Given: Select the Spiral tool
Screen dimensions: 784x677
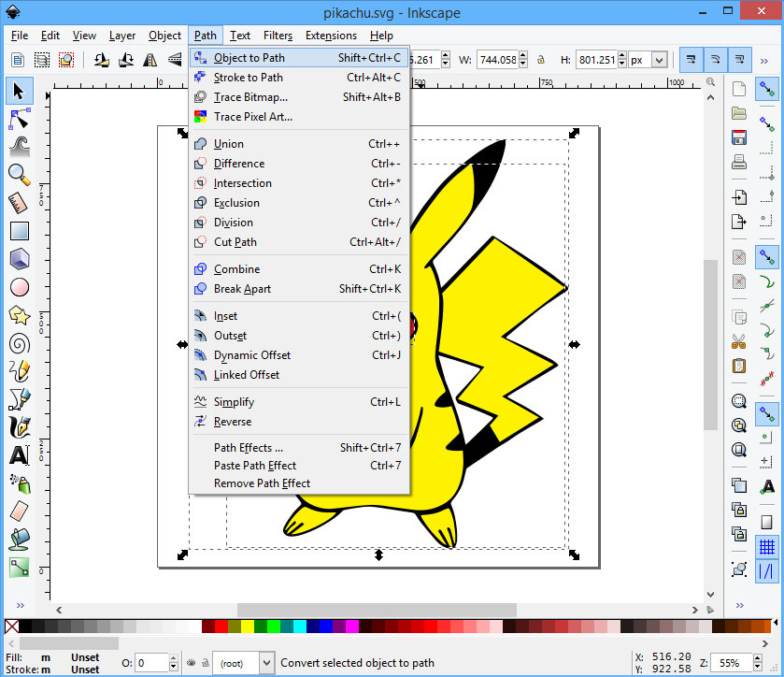Looking at the screenshot, I should click(x=19, y=344).
